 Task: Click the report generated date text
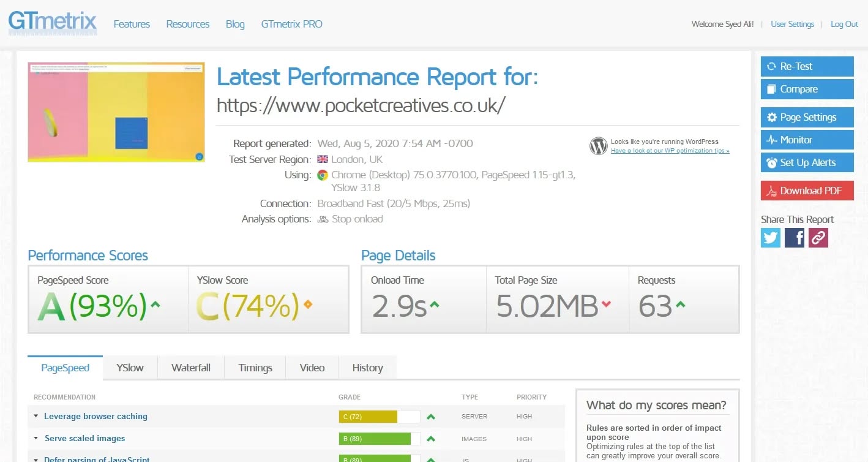click(395, 143)
